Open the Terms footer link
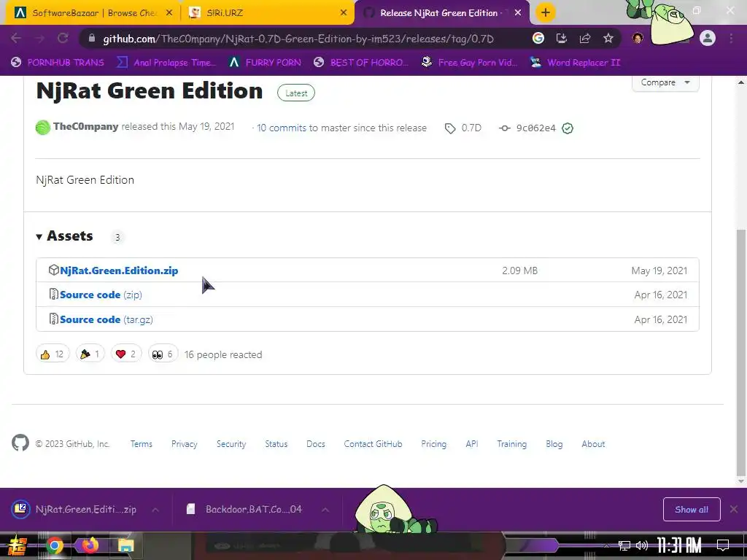The image size is (747, 560). coord(142,444)
